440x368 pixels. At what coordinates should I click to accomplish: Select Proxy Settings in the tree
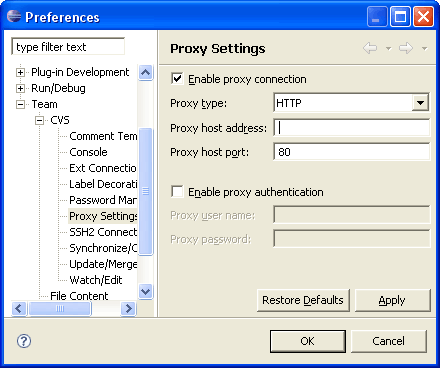103,216
